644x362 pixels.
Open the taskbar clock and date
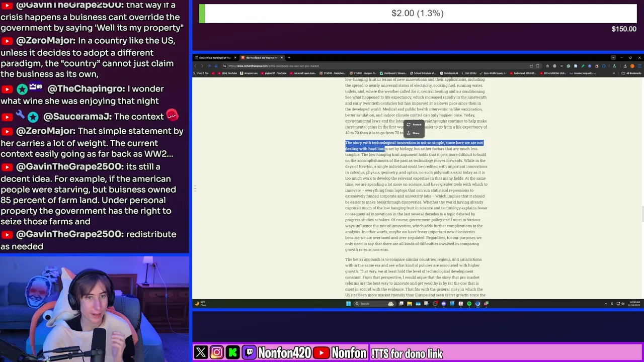coord(634,304)
